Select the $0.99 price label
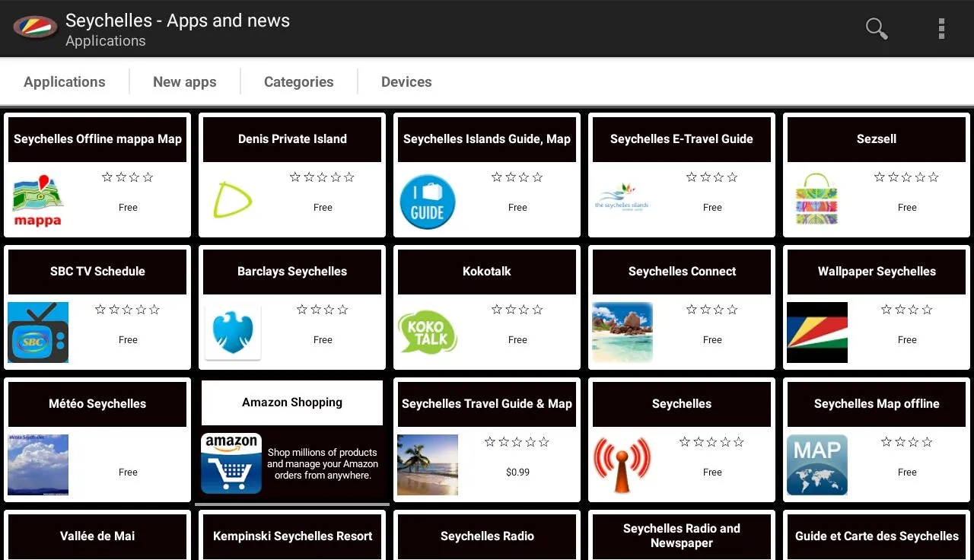974x560 pixels. coord(517,473)
